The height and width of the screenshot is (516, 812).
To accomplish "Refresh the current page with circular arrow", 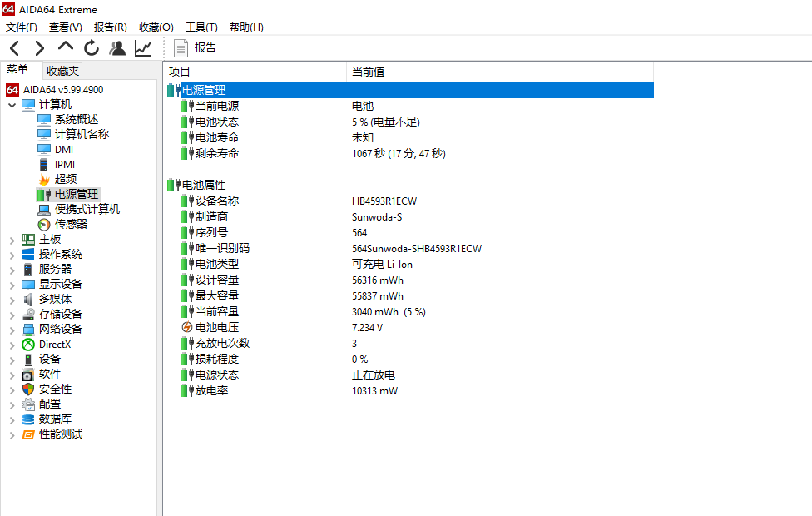I will 92,48.
